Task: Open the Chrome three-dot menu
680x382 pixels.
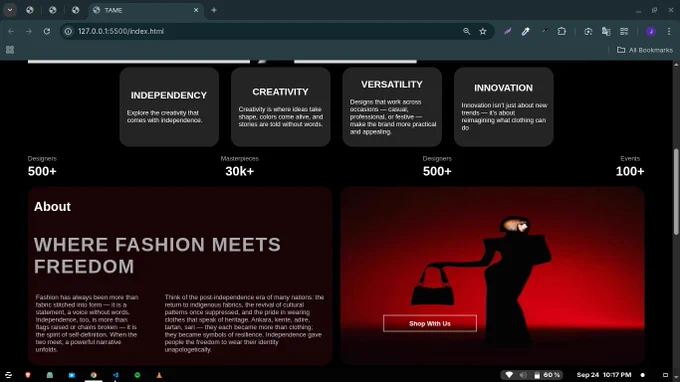Action: pyautogui.click(x=669, y=31)
